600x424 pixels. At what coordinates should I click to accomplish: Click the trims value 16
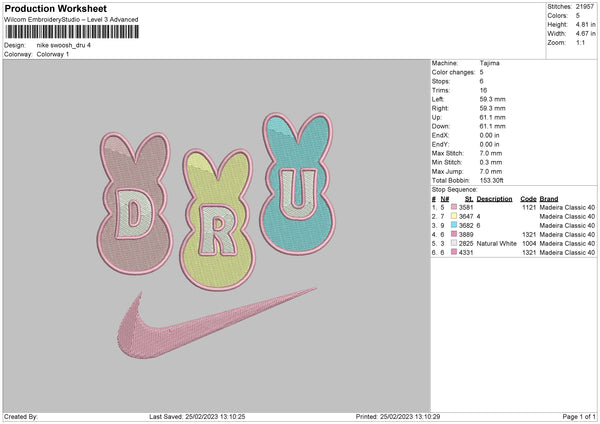[483, 90]
